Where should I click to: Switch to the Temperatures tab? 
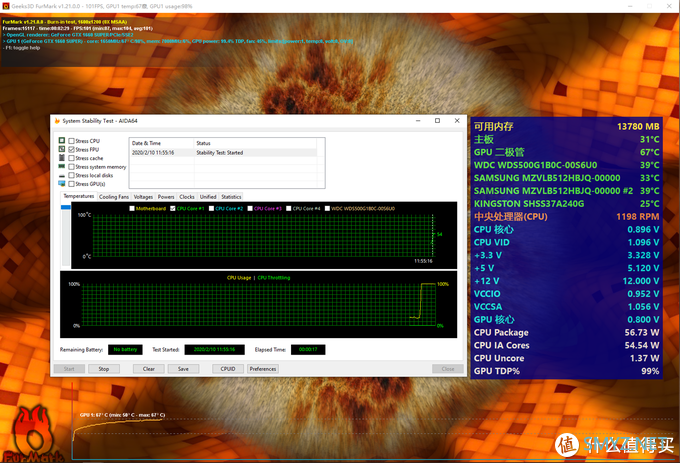coord(78,196)
